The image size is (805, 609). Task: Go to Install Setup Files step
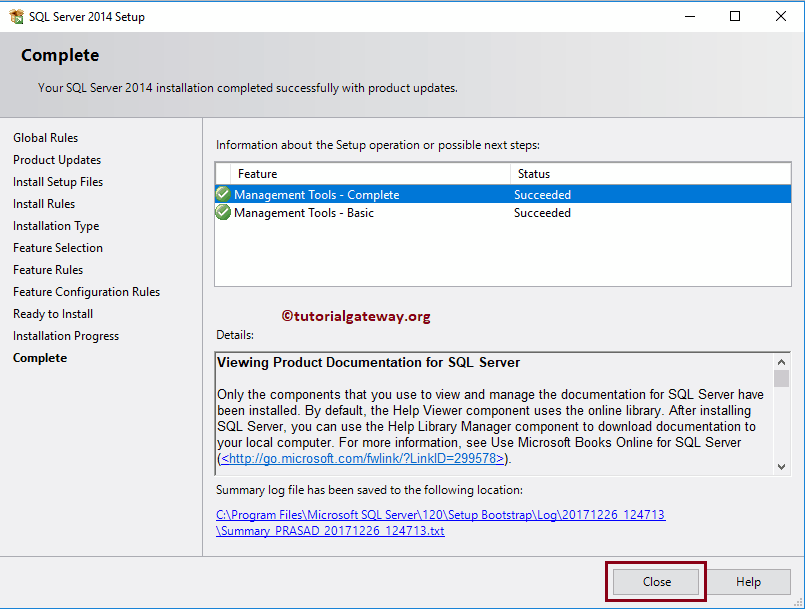tap(58, 182)
